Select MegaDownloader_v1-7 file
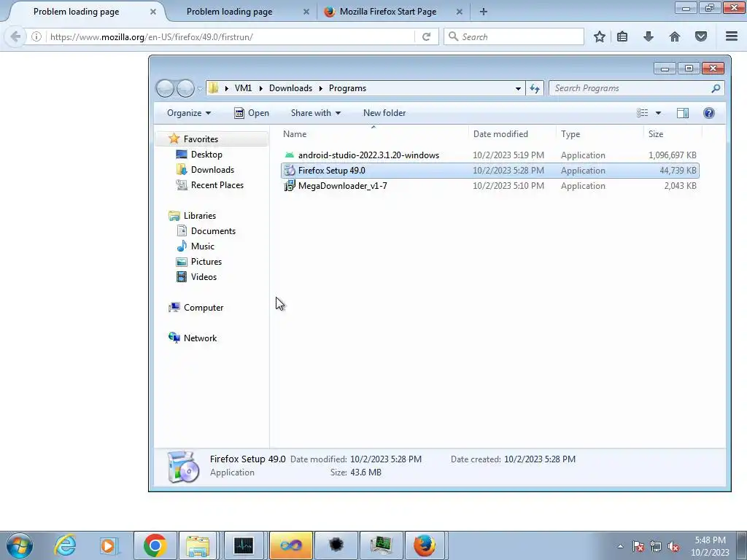The image size is (747, 560). 489,186
